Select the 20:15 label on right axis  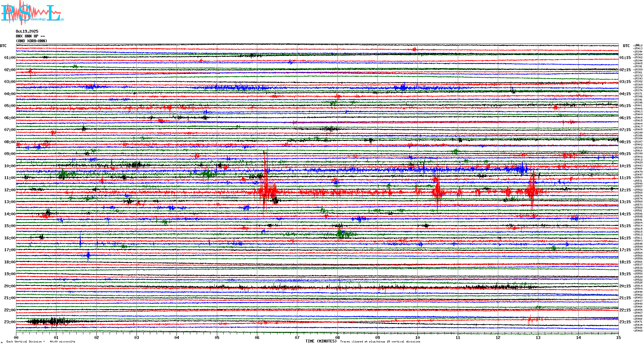625,286
